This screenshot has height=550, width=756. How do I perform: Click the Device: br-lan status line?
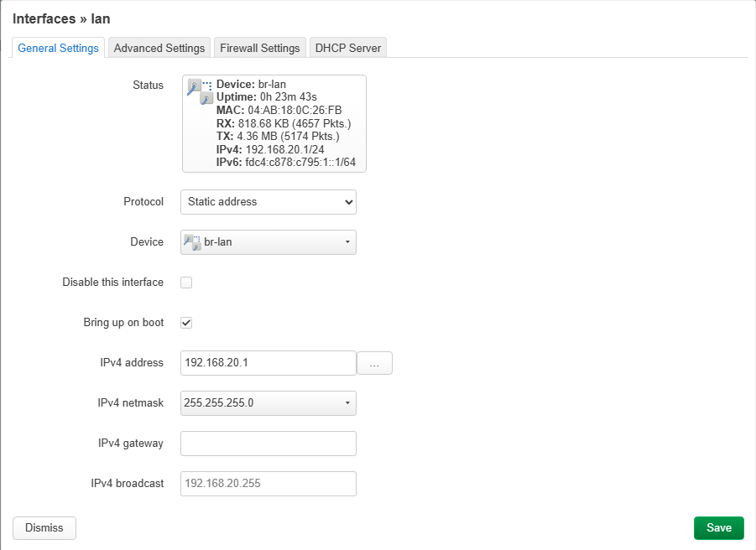pos(251,85)
